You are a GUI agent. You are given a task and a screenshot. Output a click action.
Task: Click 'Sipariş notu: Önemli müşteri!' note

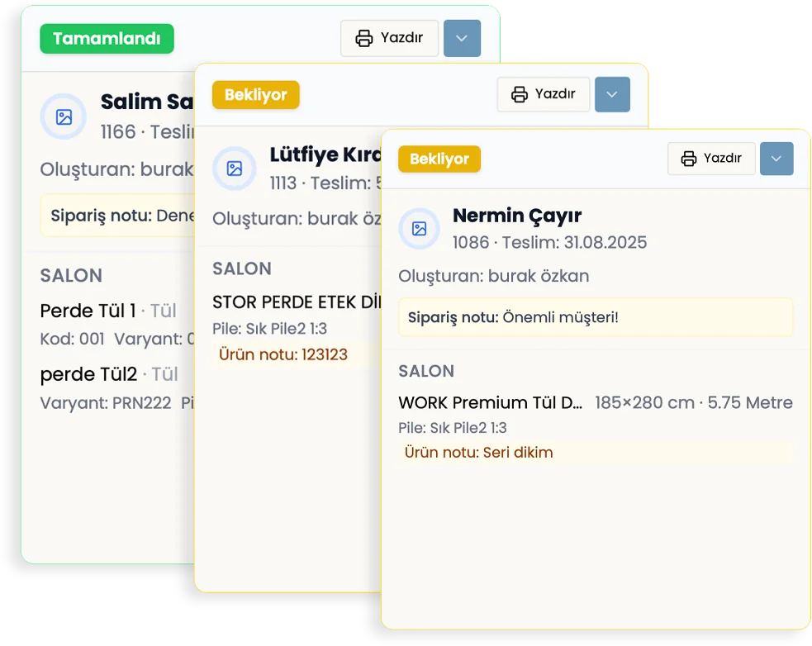point(596,317)
